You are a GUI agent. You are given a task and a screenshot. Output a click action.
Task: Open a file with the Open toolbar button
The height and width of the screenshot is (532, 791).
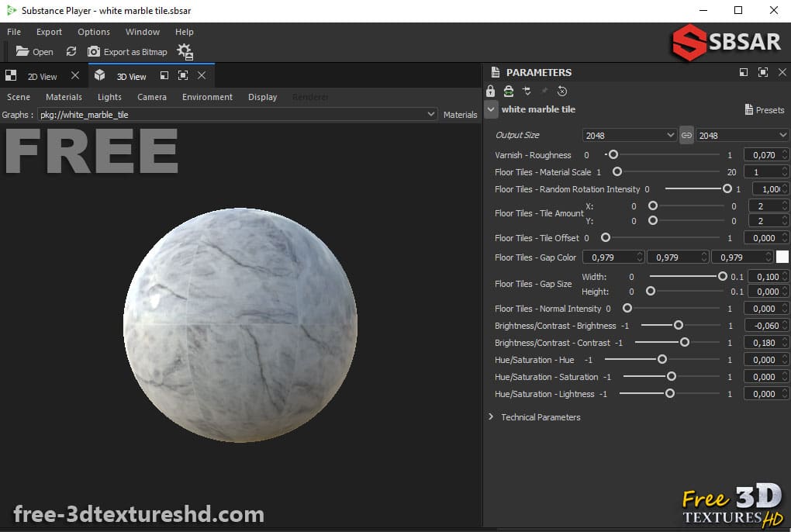pos(34,51)
